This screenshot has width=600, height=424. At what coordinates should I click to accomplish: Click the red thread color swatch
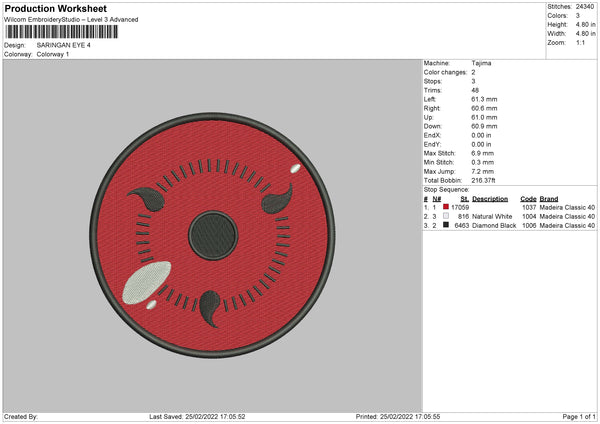click(x=446, y=207)
